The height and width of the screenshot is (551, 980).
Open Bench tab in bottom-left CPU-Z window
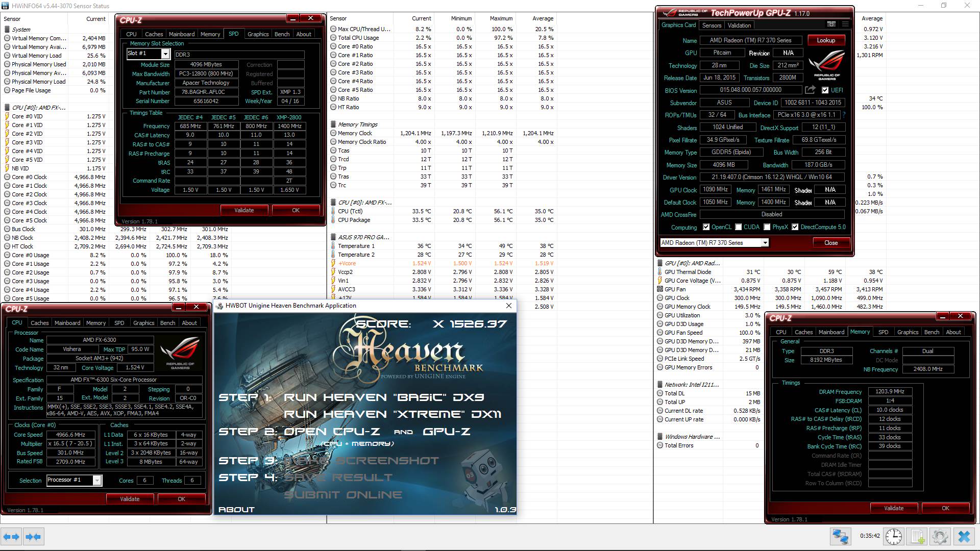[167, 323]
